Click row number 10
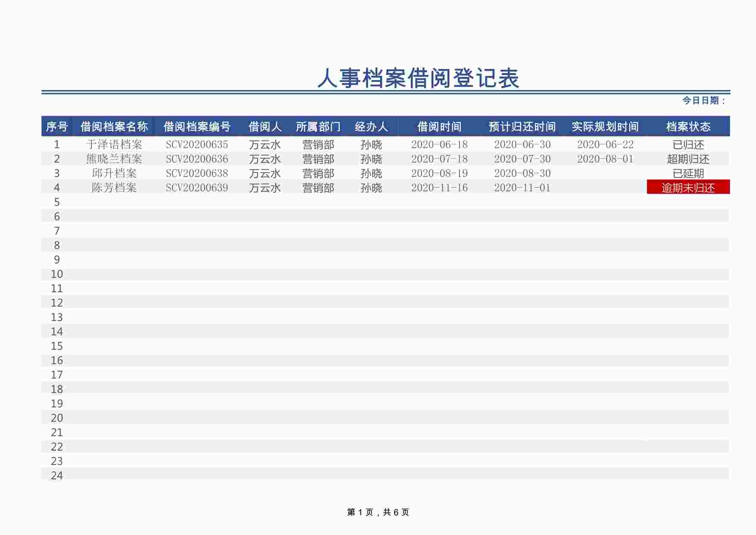The height and width of the screenshot is (535, 756). click(57, 274)
